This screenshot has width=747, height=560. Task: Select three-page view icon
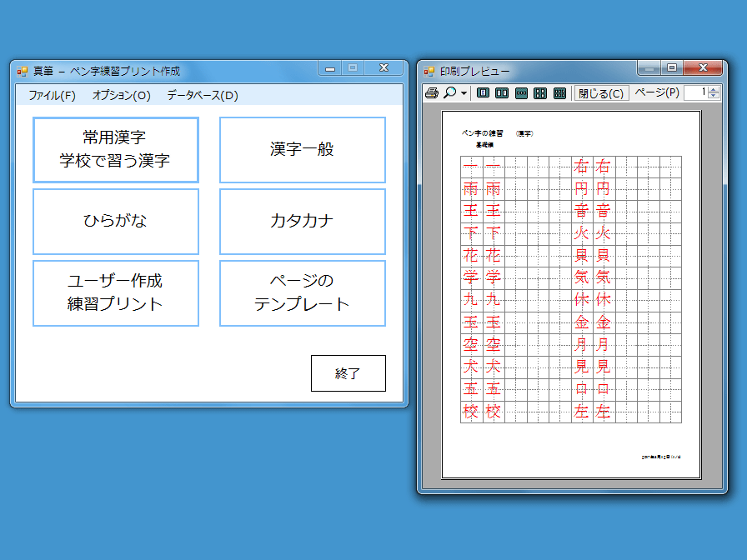pyautogui.click(x=521, y=92)
